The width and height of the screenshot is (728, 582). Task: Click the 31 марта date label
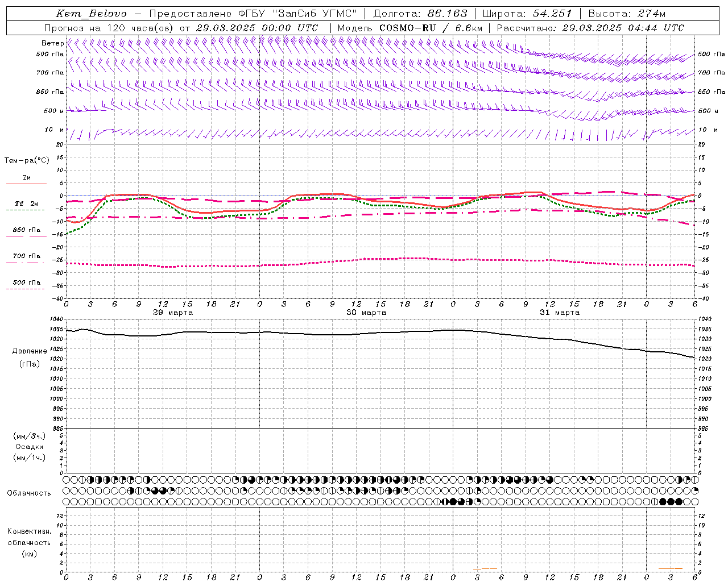(x=560, y=312)
